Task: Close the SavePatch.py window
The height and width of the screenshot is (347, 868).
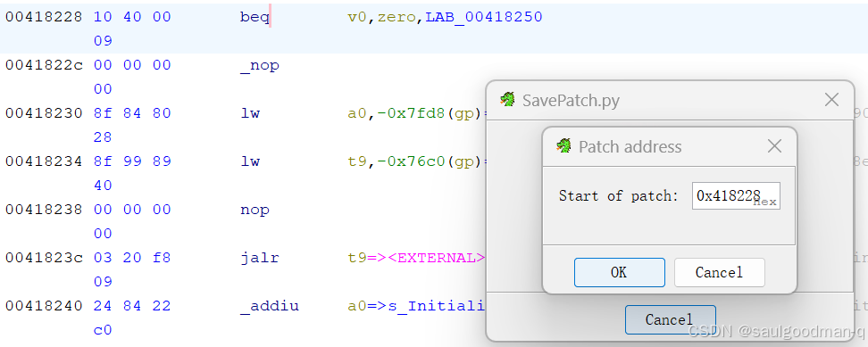Action: 831,100
